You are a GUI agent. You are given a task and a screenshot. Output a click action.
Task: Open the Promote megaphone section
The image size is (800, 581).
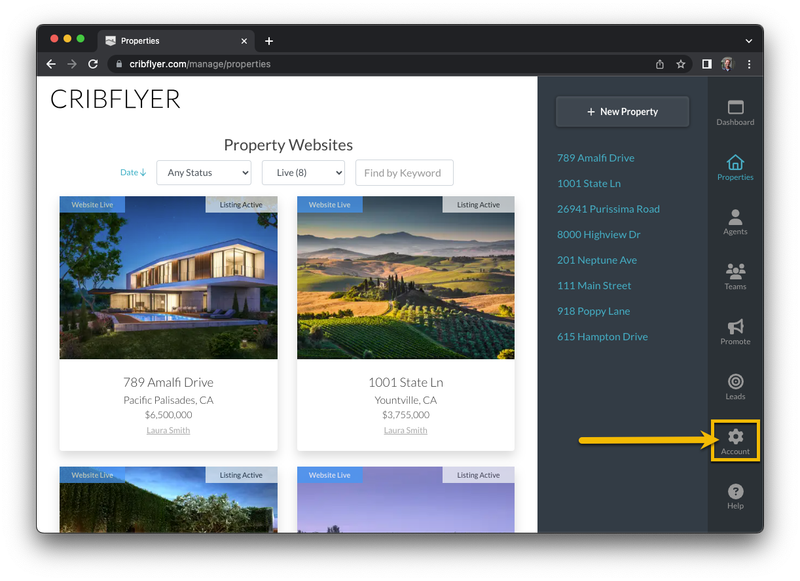tap(735, 332)
